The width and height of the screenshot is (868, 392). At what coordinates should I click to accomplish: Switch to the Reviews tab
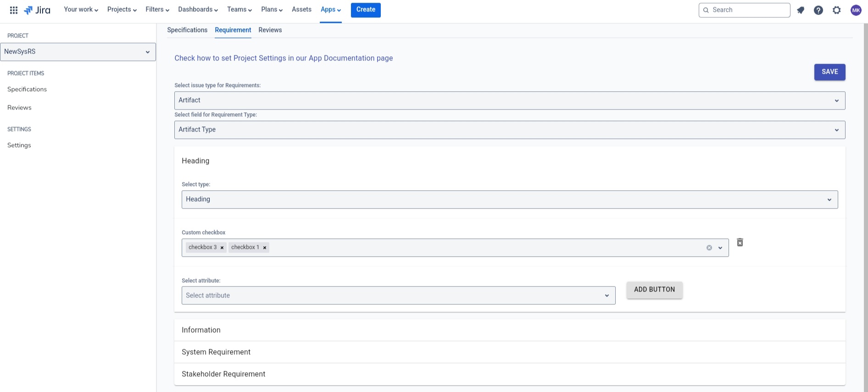pyautogui.click(x=270, y=30)
